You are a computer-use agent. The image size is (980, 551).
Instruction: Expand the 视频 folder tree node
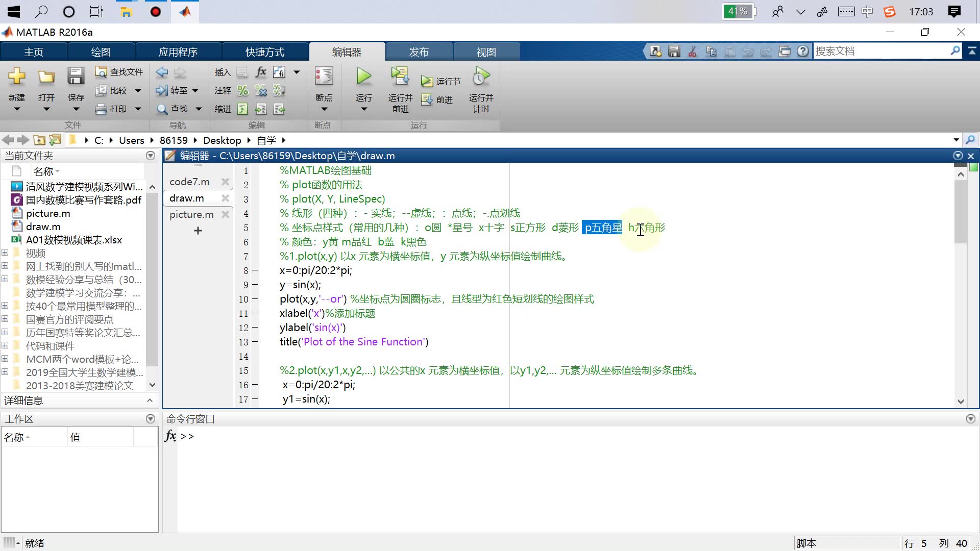click(5, 253)
